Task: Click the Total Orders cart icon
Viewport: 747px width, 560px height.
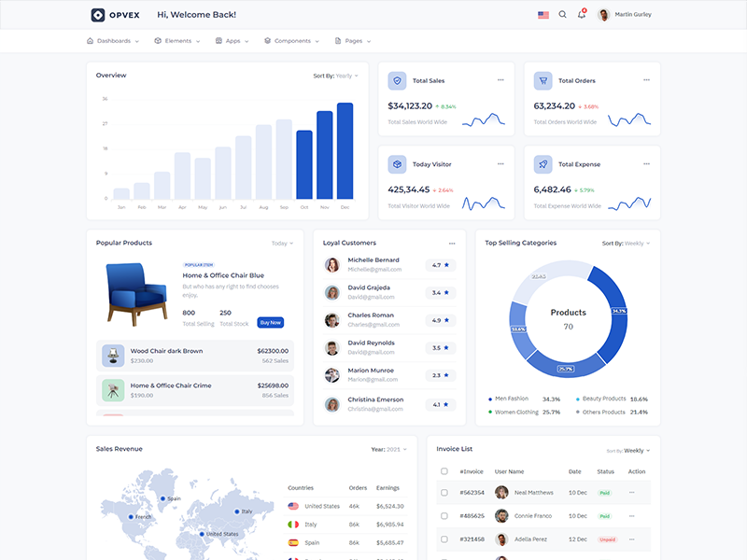Action: pos(543,80)
